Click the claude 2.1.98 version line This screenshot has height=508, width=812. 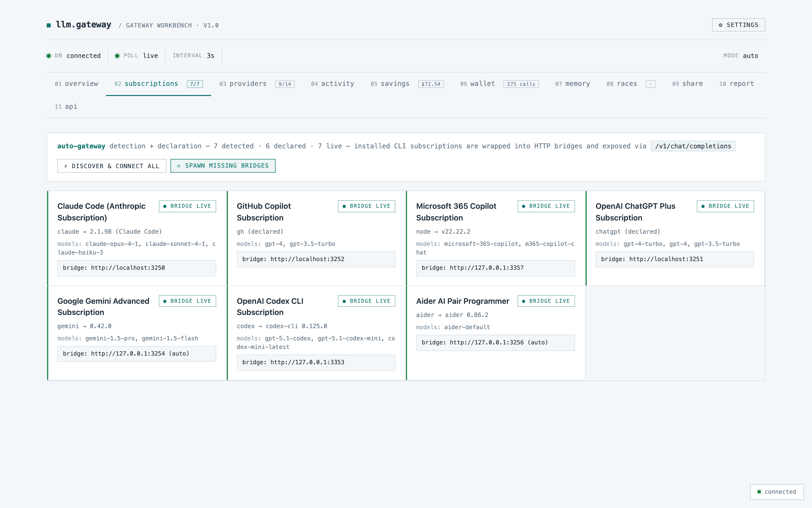point(109,231)
